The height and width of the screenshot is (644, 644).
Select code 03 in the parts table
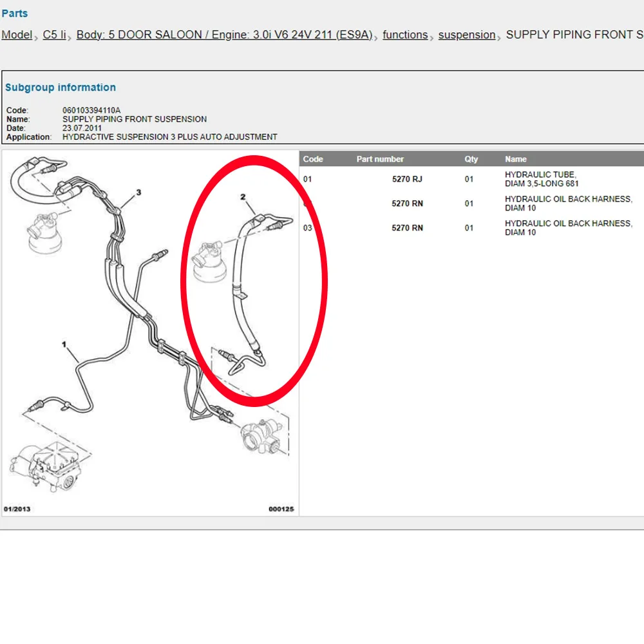point(308,228)
